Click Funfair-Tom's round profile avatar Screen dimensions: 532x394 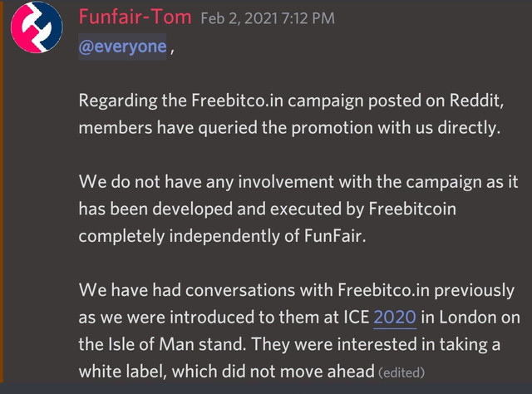37,27
